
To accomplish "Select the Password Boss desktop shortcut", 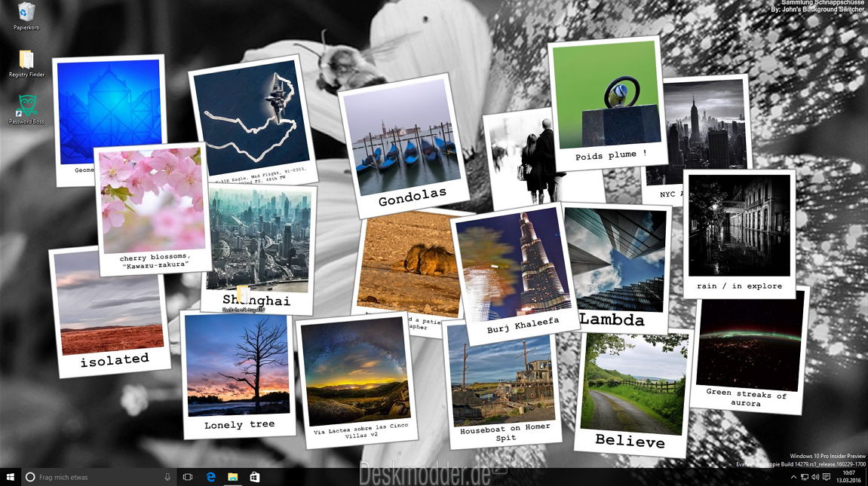I will pos(26,109).
